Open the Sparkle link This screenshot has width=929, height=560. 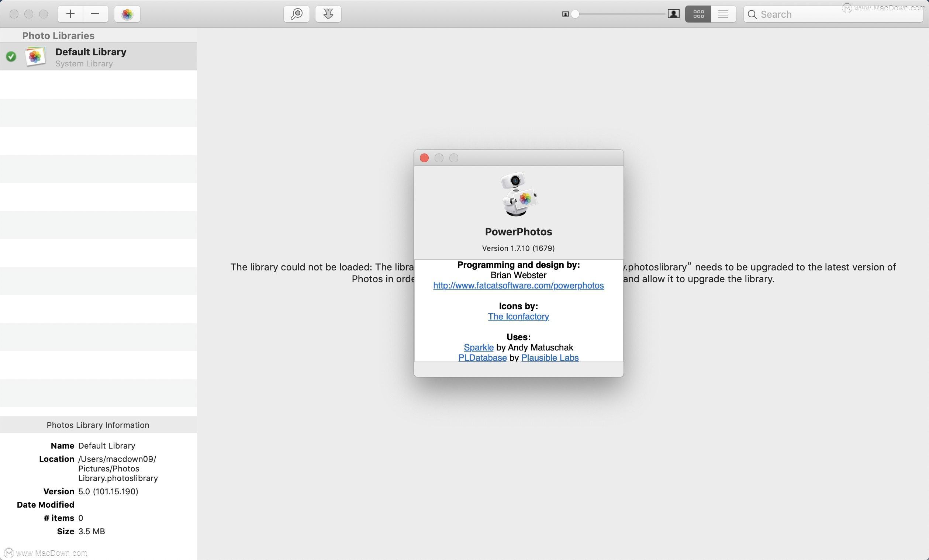click(x=479, y=347)
